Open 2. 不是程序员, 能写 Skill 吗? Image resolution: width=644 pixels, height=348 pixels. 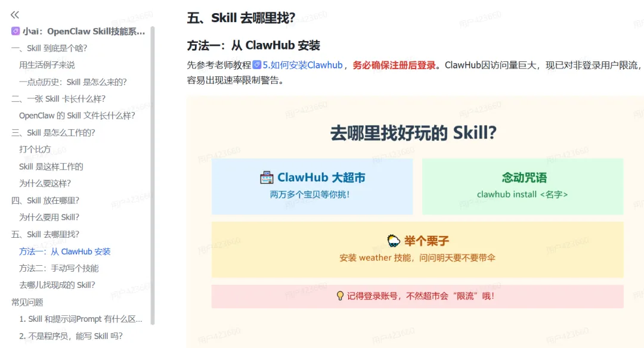click(70, 336)
